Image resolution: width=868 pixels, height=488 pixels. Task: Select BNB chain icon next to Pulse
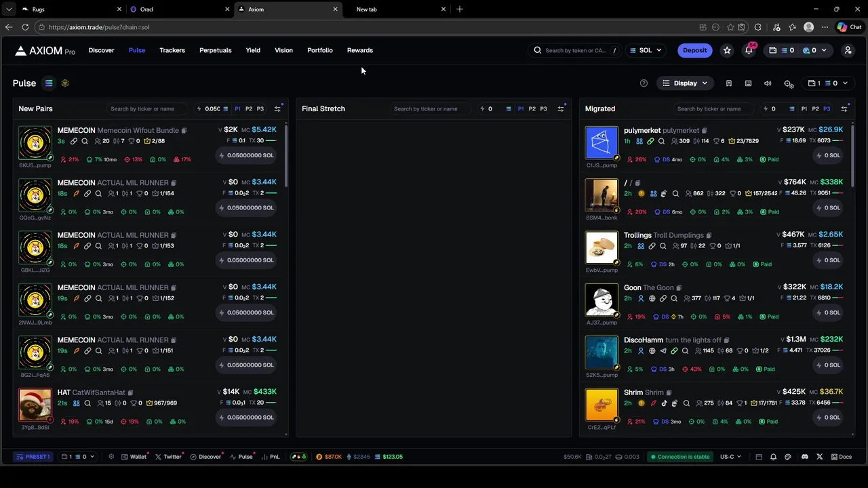pos(65,83)
